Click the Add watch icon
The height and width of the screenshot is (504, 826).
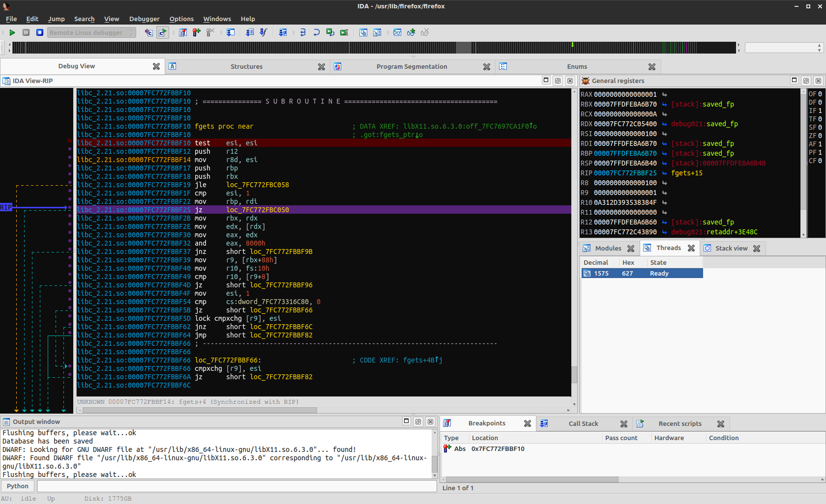(411, 32)
